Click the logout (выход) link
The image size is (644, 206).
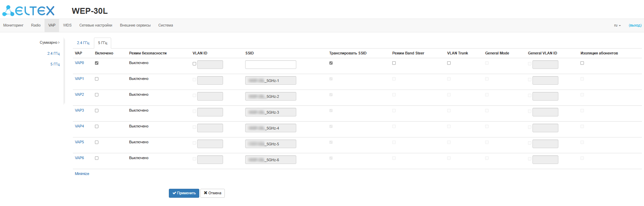point(635,25)
